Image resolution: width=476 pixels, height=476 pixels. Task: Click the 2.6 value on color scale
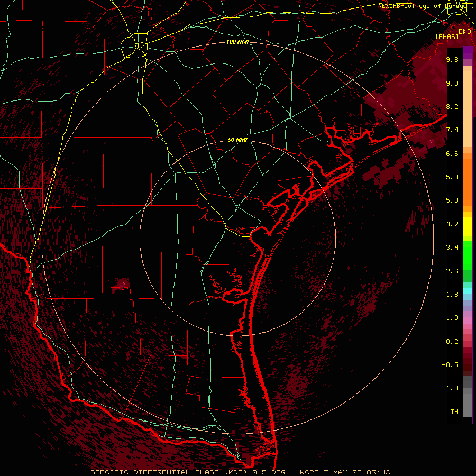coord(452,271)
